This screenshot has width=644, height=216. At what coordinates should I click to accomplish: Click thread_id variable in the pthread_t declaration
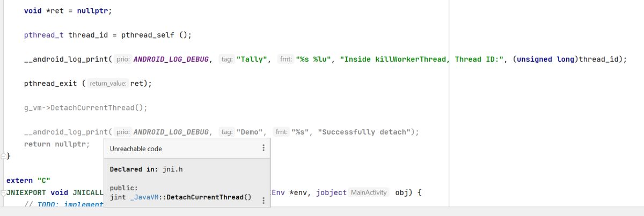coord(88,35)
